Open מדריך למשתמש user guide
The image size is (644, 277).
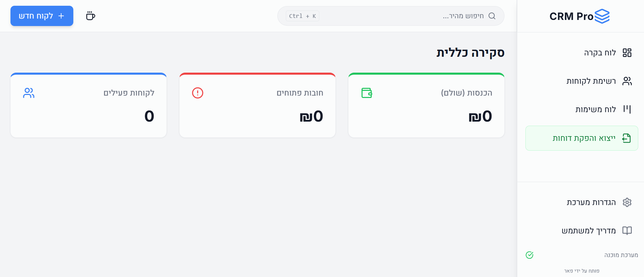pos(589,231)
